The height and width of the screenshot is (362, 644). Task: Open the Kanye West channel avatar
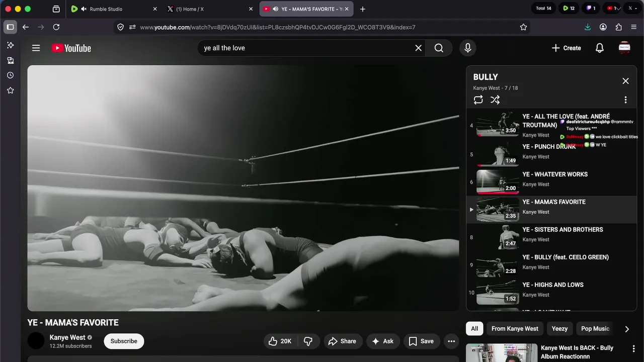pyautogui.click(x=36, y=341)
